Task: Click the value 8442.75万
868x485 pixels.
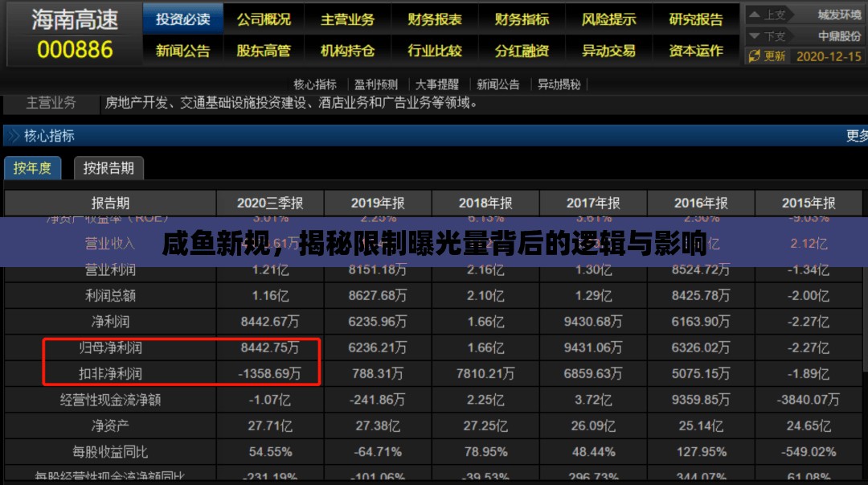Action: pyautogui.click(x=270, y=347)
